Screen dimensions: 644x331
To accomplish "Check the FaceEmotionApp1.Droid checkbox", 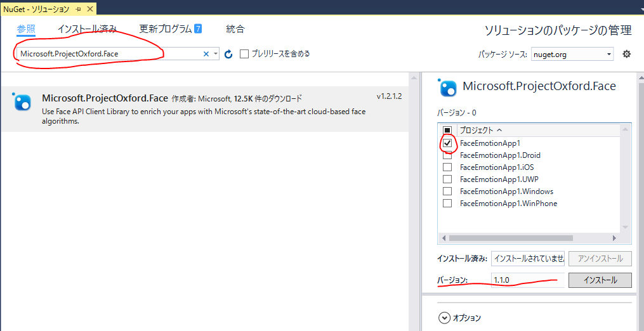I will coord(447,155).
